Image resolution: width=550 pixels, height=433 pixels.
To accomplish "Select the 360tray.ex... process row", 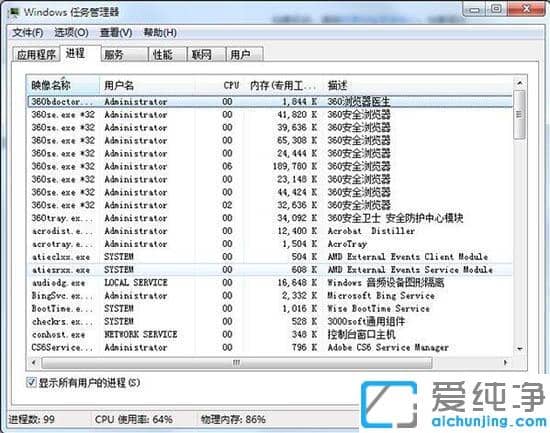I will pos(270,218).
